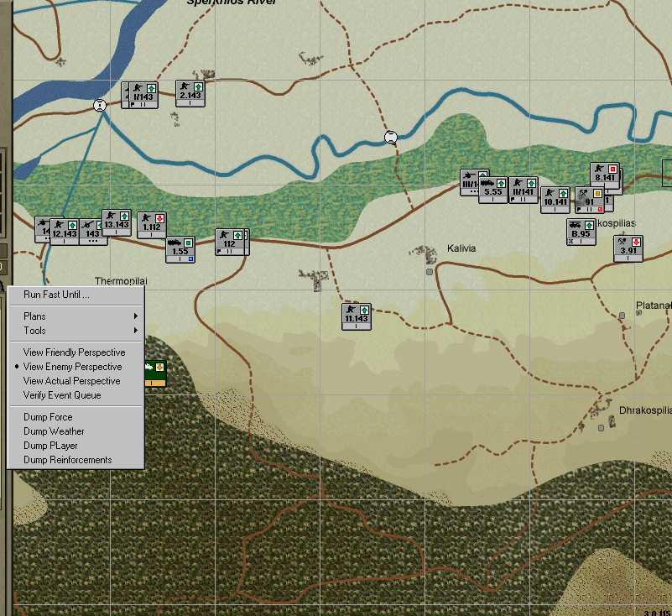The image size is (672, 616).
Task: Click the 91 unit counter
Action: pos(590,200)
